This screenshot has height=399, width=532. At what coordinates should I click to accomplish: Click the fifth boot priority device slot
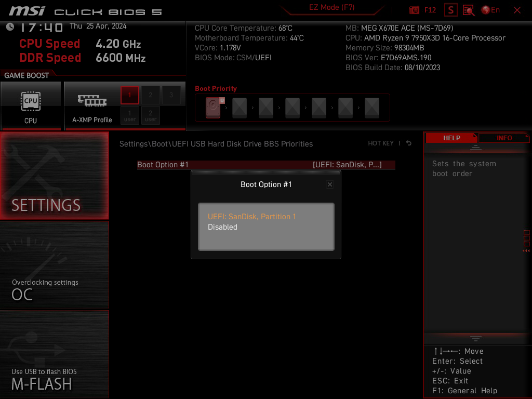pyautogui.click(x=319, y=108)
